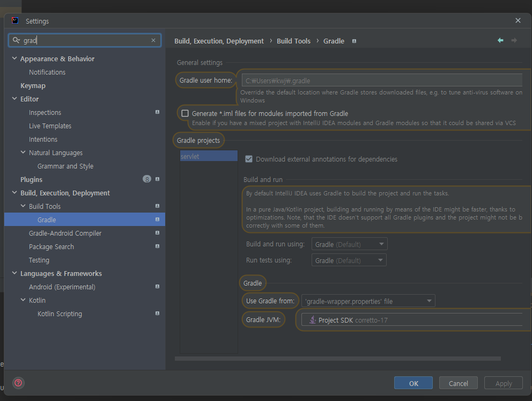Clear the settings search field
The height and width of the screenshot is (401, 532).
(153, 40)
